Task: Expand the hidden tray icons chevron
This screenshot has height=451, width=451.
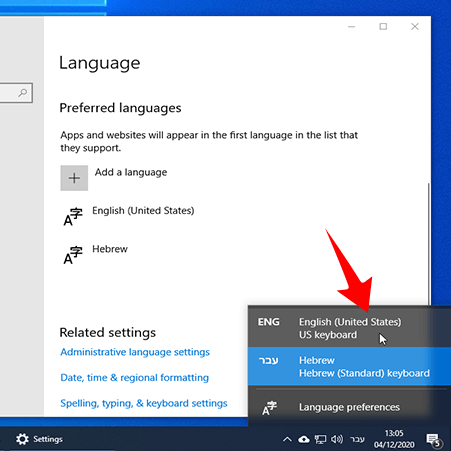Action: 287,439
